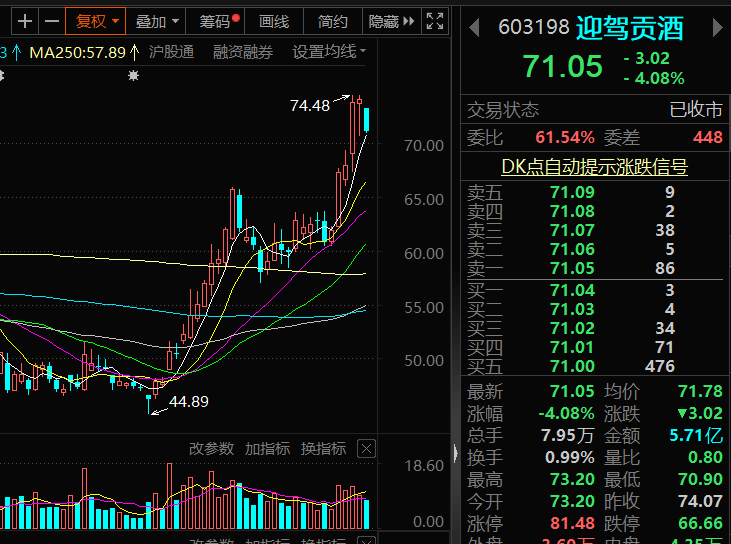Expand the 设置均线 dropdown
The height and width of the screenshot is (544, 731).
329,52
